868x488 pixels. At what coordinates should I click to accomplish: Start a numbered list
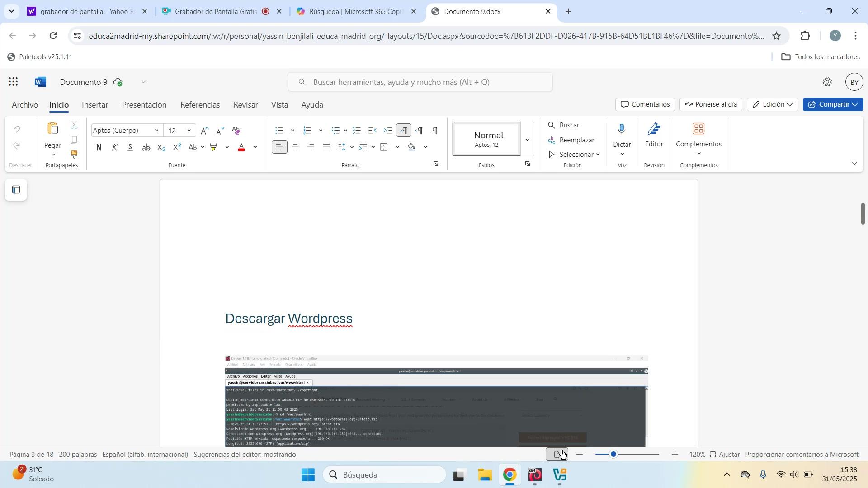pyautogui.click(x=308, y=131)
